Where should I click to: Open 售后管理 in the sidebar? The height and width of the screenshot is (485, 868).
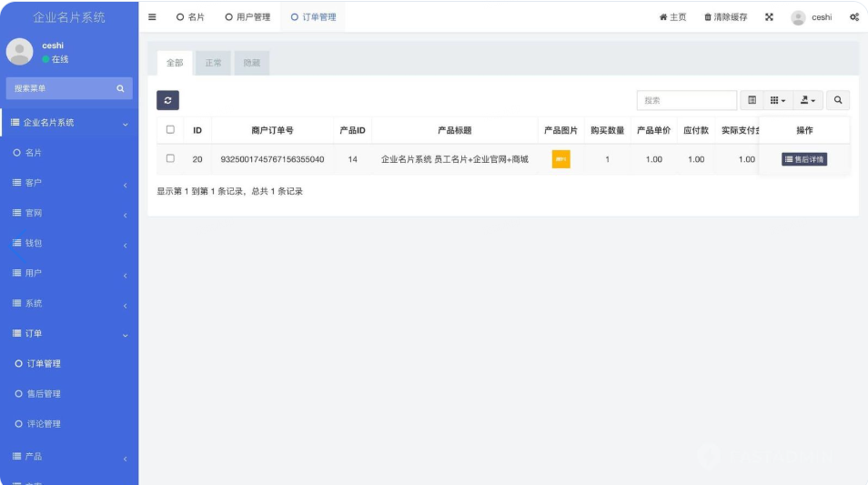pyautogui.click(x=44, y=394)
